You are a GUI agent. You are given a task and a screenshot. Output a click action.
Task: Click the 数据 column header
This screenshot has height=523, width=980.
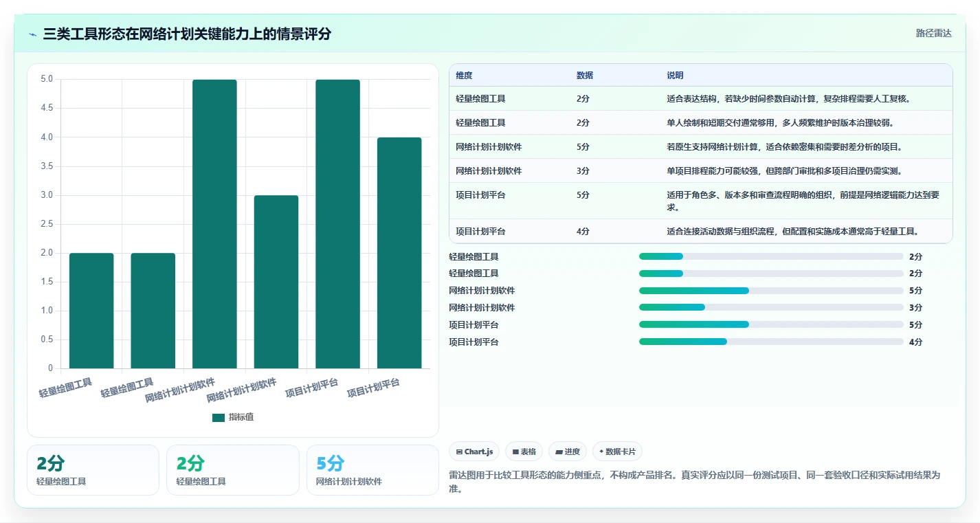click(585, 76)
